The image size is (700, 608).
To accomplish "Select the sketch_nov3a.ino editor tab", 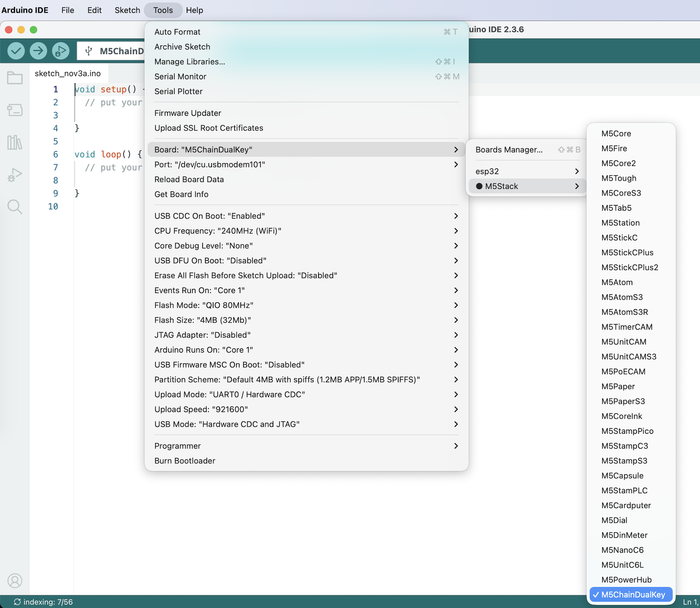I will coord(68,73).
